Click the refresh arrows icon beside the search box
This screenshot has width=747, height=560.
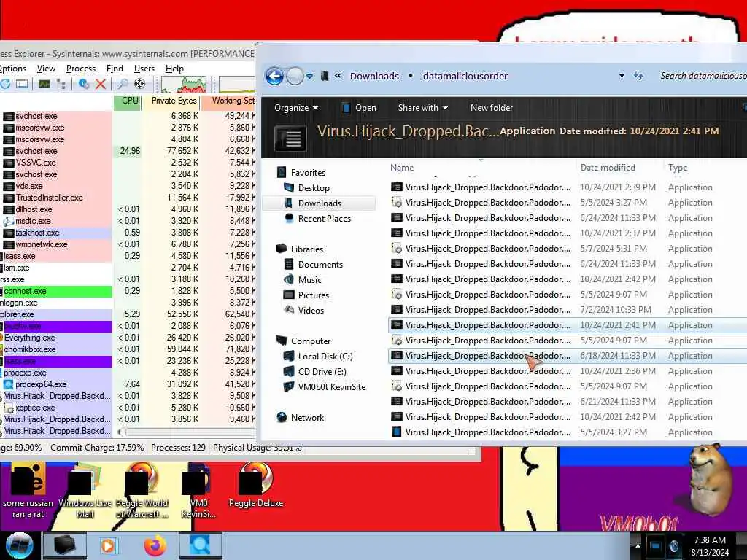point(639,76)
